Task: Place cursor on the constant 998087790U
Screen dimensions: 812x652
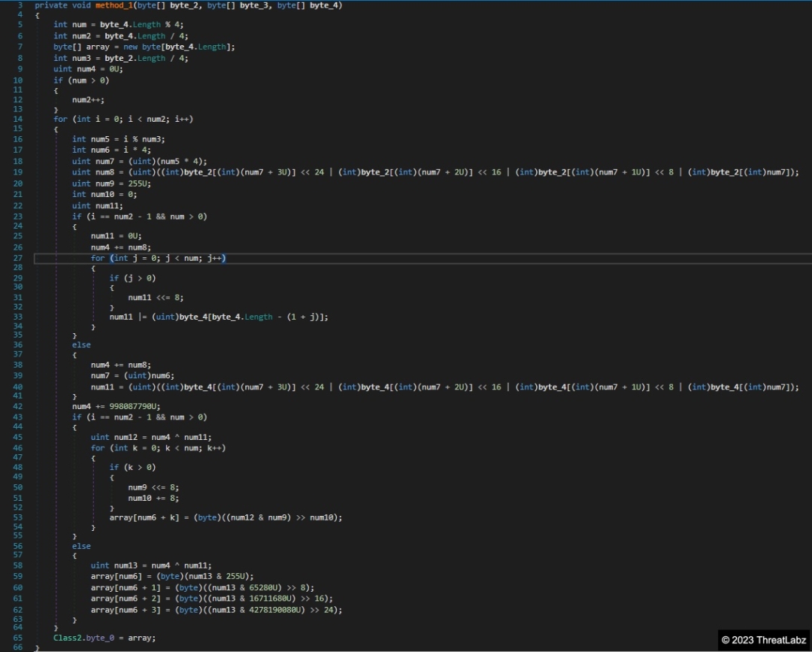Action: coord(136,407)
